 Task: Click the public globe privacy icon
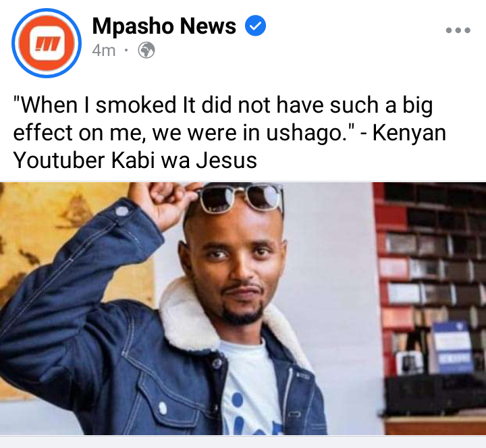tap(146, 50)
